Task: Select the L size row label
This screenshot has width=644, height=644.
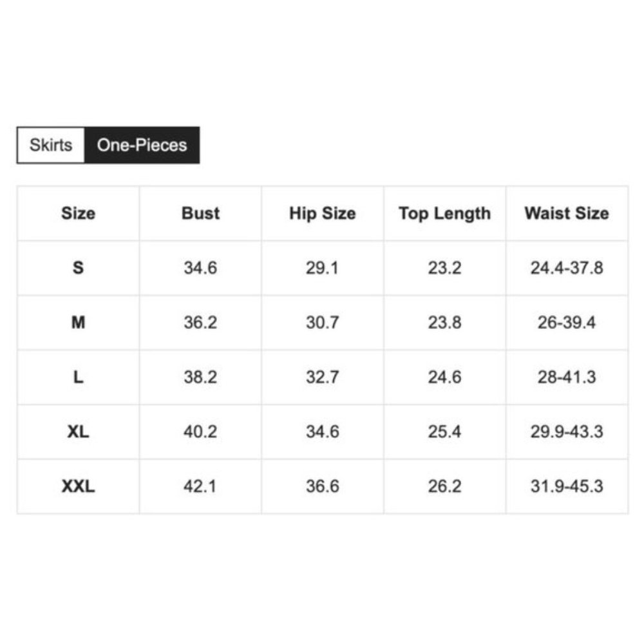Action: [x=78, y=377]
